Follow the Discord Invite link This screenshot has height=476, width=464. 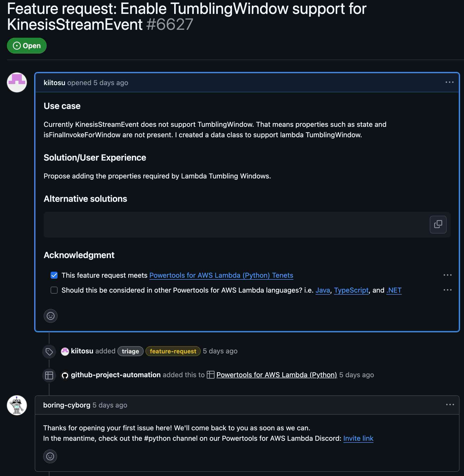click(358, 438)
